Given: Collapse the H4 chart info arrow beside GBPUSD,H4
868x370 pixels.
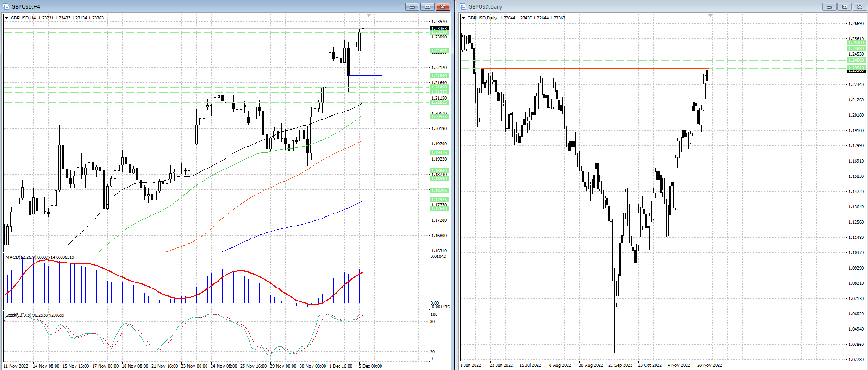Looking at the screenshot, I should 6,18.
